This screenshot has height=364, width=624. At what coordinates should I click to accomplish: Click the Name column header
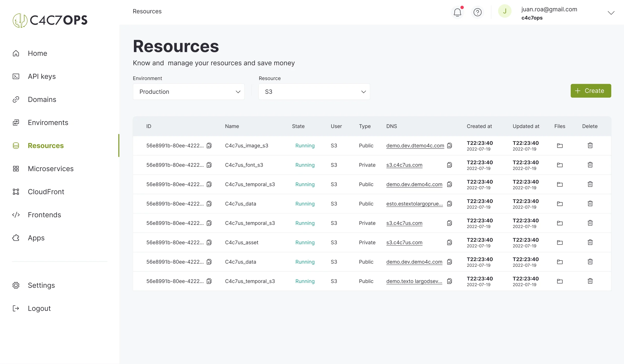(232, 126)
